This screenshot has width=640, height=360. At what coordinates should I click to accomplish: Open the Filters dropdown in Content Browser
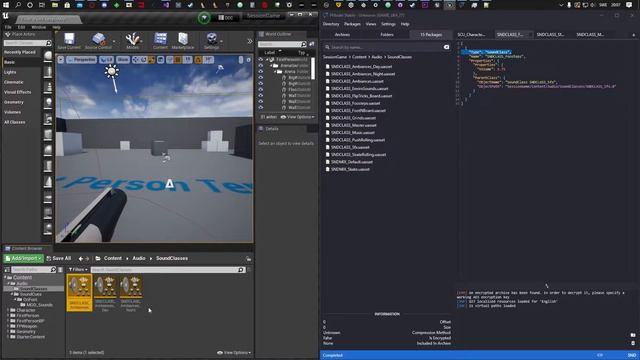(78, 270)
